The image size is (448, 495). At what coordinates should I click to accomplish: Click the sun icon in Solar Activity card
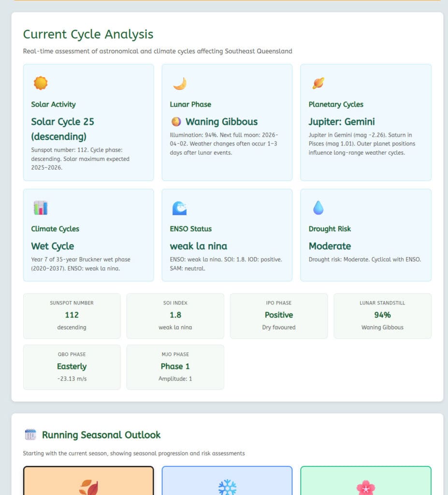[41, 83]
